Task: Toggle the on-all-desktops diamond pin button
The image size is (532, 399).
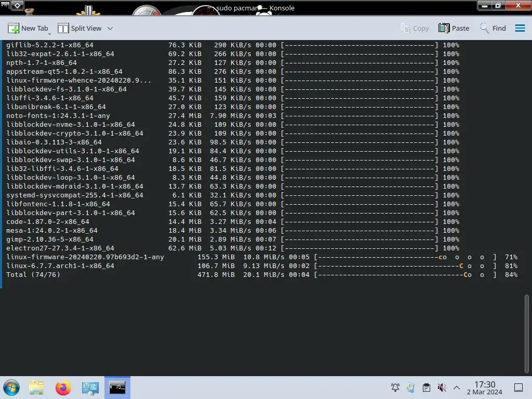Action: 17,5
